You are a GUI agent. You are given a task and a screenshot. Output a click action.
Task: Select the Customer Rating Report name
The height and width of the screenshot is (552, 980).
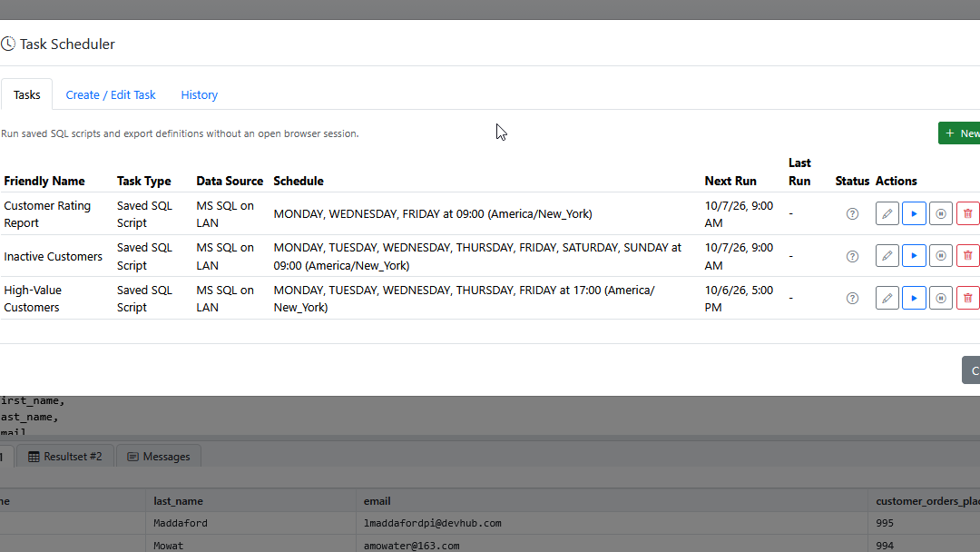coord(47,213)
